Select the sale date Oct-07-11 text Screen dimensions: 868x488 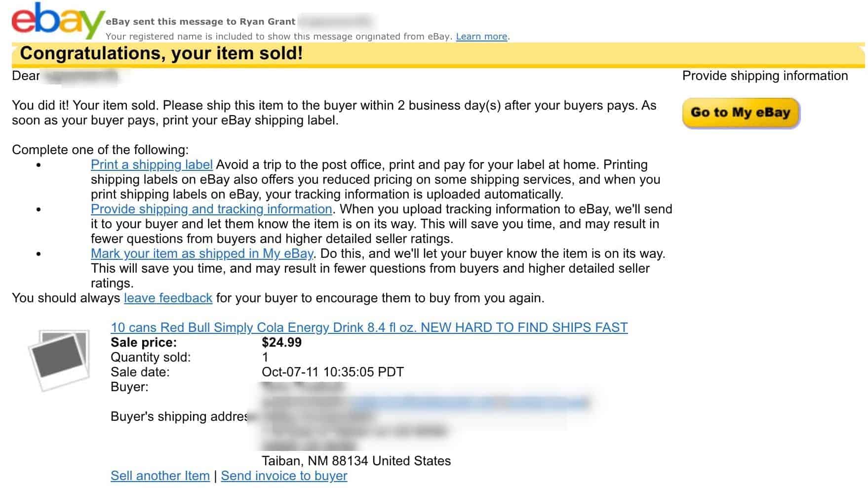pos(333,371)
